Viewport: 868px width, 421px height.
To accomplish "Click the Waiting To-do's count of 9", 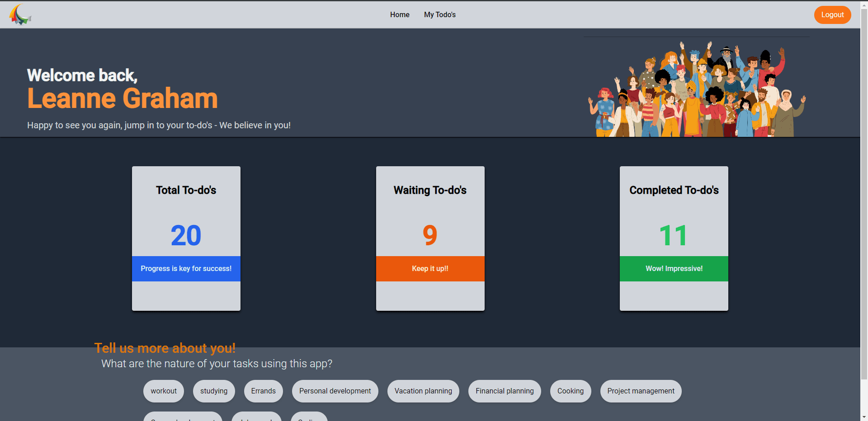I will tap(430, 234).
